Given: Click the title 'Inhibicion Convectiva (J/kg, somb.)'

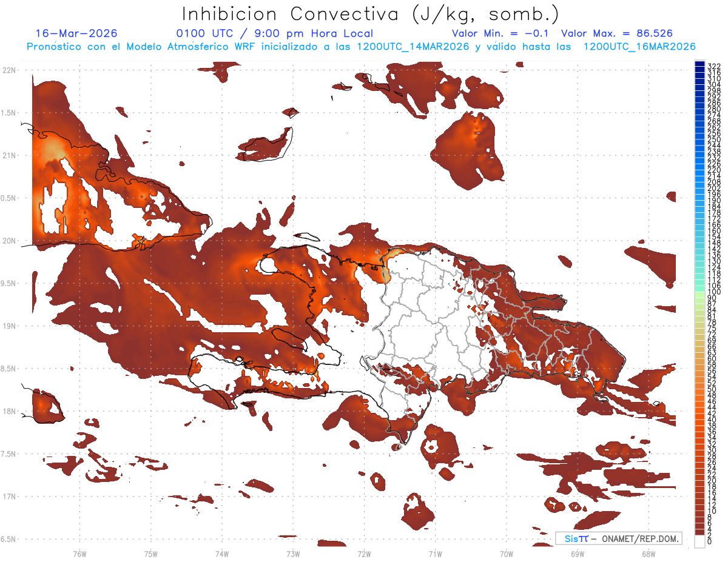Looking at the screenshot, I should (x=371, y=13).
